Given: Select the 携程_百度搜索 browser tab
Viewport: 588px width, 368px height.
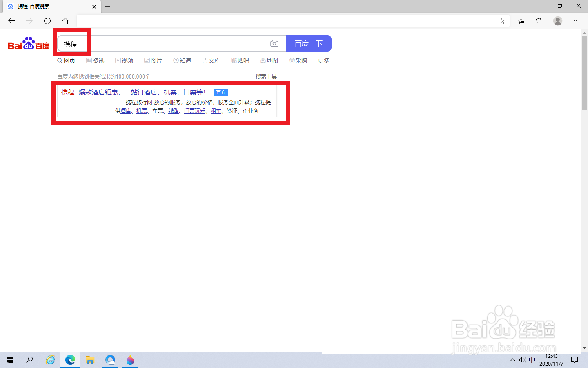Looking at the screenshot, I should click(51, 7).
